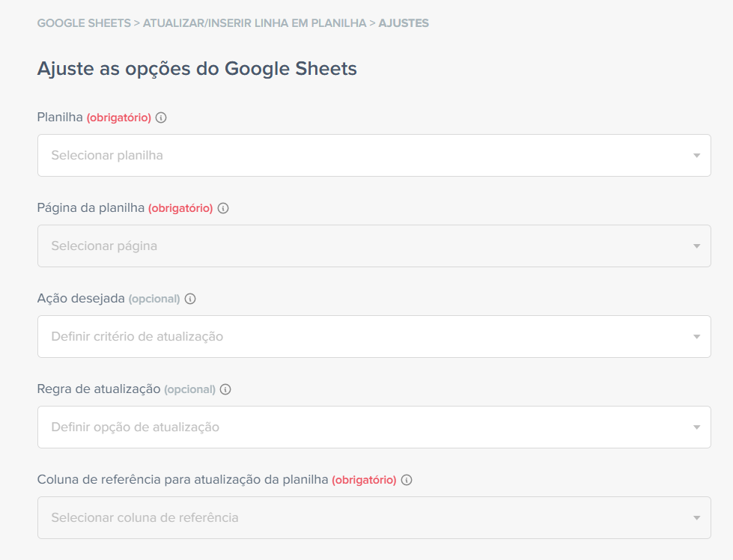The height and width of the screenshot is (560, 733).
Task: Click the Regra de atualização label
Action: click(x=99, y=389)
